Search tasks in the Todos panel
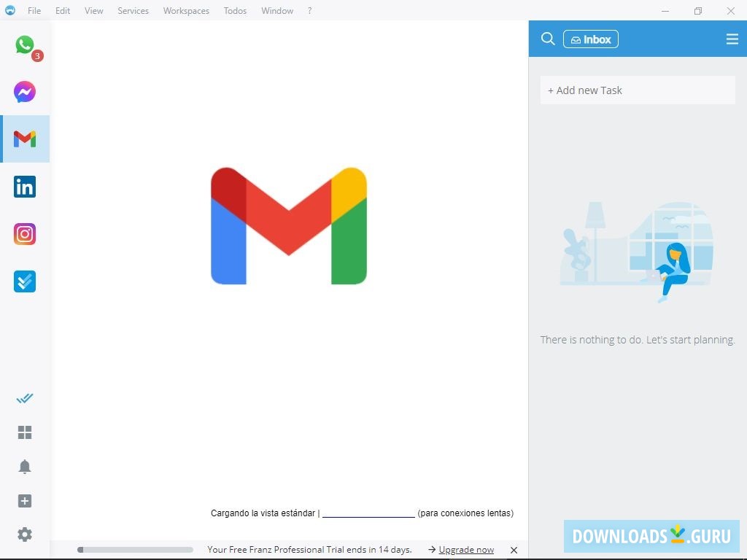 548,39
